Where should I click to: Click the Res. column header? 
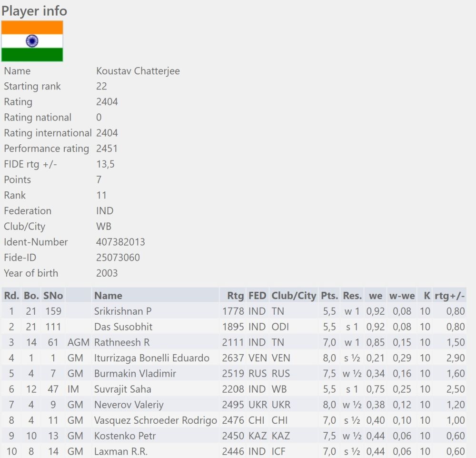pyautogui.click(x=352, y=295)
